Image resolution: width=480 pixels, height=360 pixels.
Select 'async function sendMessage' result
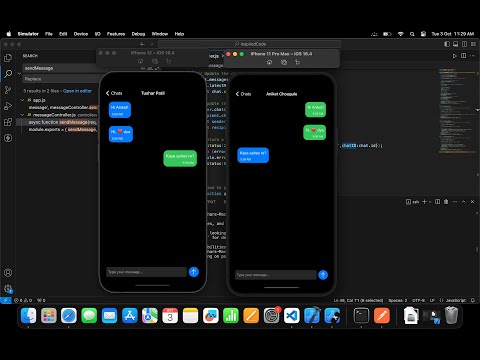pyautogui.click(x=62, y=122)
